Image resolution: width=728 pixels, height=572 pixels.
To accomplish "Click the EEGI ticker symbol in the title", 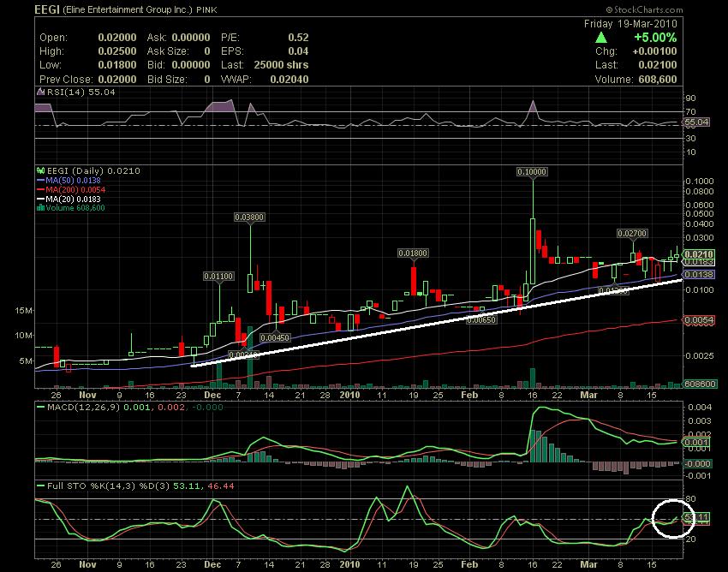I will [47, 9].
